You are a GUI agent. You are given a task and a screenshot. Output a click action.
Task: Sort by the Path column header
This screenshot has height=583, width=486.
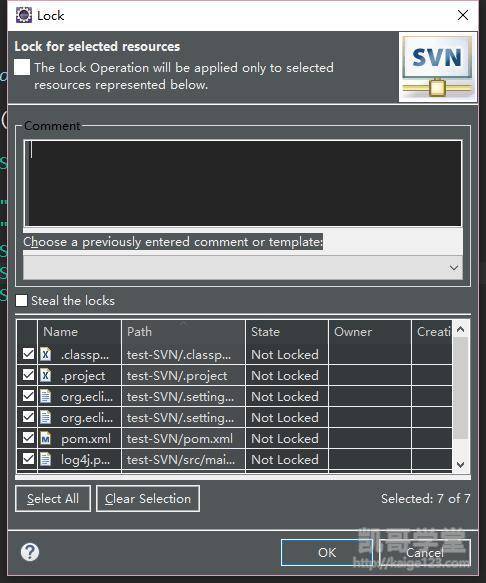[x=183, y=331]
